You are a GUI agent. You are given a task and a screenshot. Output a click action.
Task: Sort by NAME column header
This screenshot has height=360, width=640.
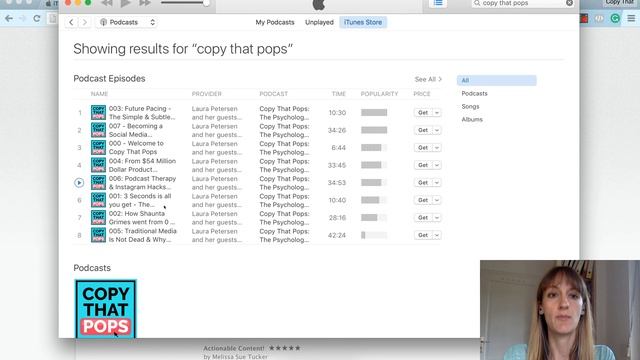[x=99, y=94]
